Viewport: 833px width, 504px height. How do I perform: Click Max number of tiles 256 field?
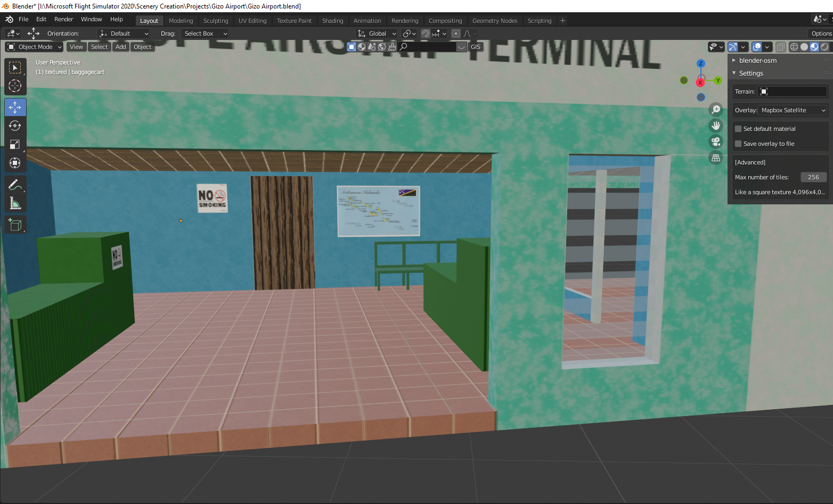click(813, 177)
